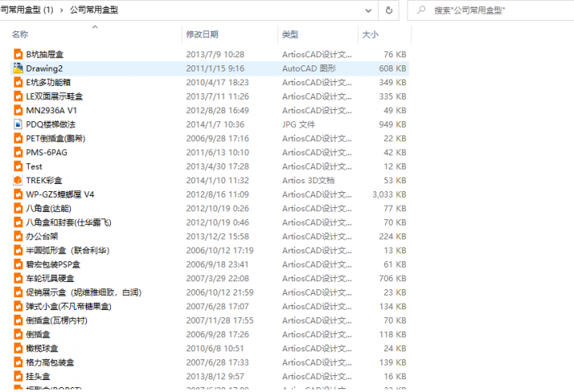Click the 车轮玩具硬盒 file icon

[x=18, y=279]
